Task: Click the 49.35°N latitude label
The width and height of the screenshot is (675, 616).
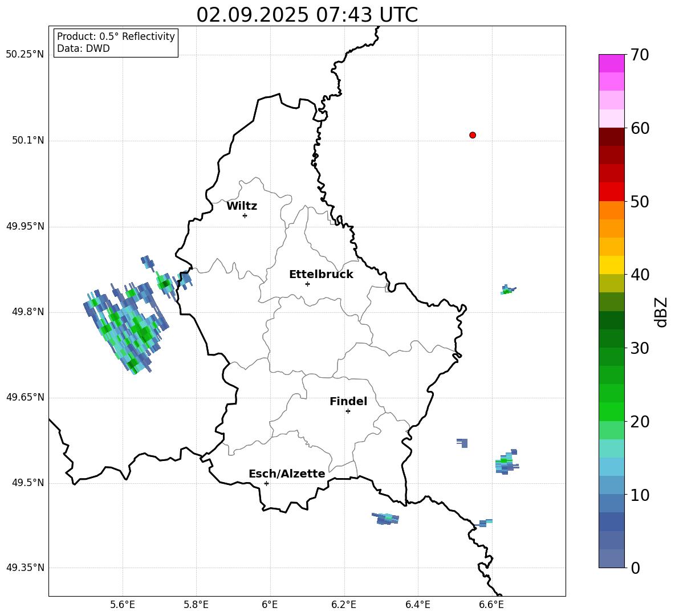Action: [25, 568]
